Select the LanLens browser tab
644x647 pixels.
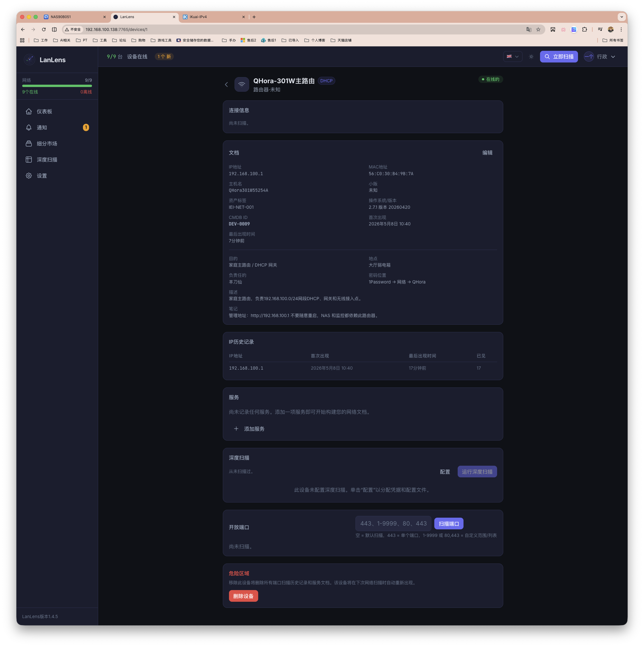coord(145,17)
